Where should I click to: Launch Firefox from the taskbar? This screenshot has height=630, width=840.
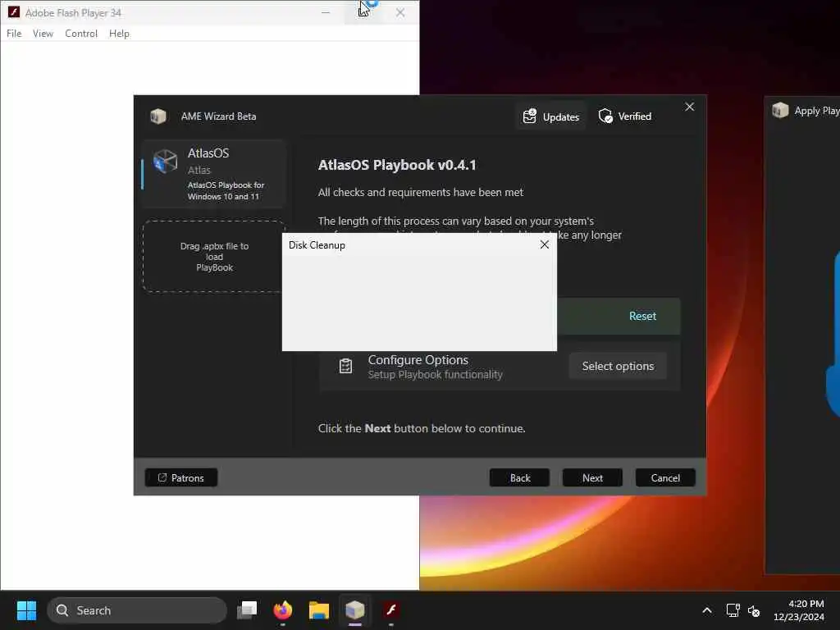(x=283, y=610)
